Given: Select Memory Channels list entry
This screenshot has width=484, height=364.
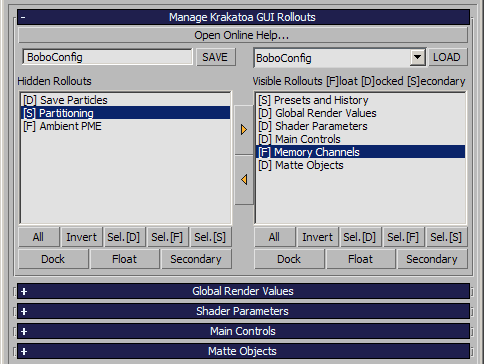Looking at the screenshot, I should click(361, 152).
